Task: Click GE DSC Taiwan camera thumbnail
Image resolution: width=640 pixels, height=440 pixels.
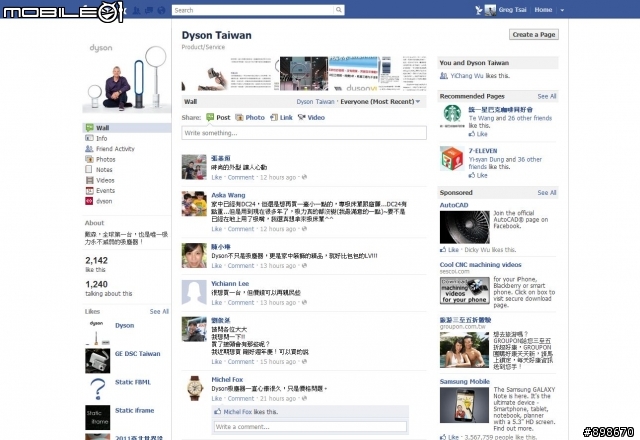Action: 98,361
